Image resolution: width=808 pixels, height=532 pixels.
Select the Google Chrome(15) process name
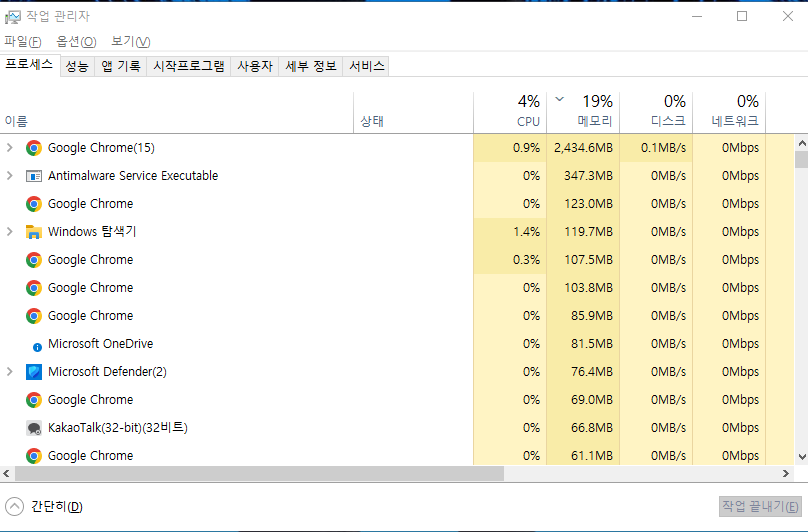click(x=102, y=148)
